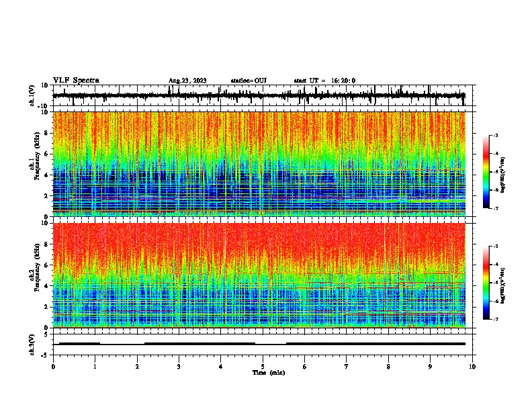Click the -7 value on ch.2 color bar
Viewport: 532px width, 411px height.
[x=495, y=319]
